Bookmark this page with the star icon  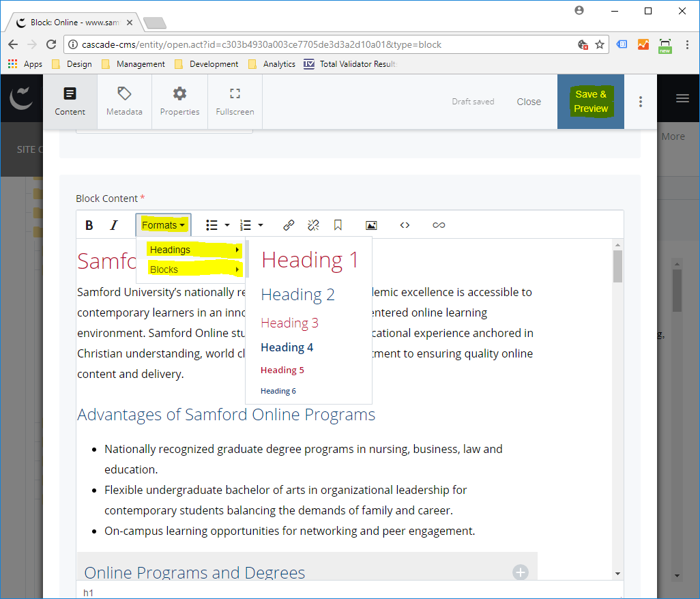pos(600,44)
